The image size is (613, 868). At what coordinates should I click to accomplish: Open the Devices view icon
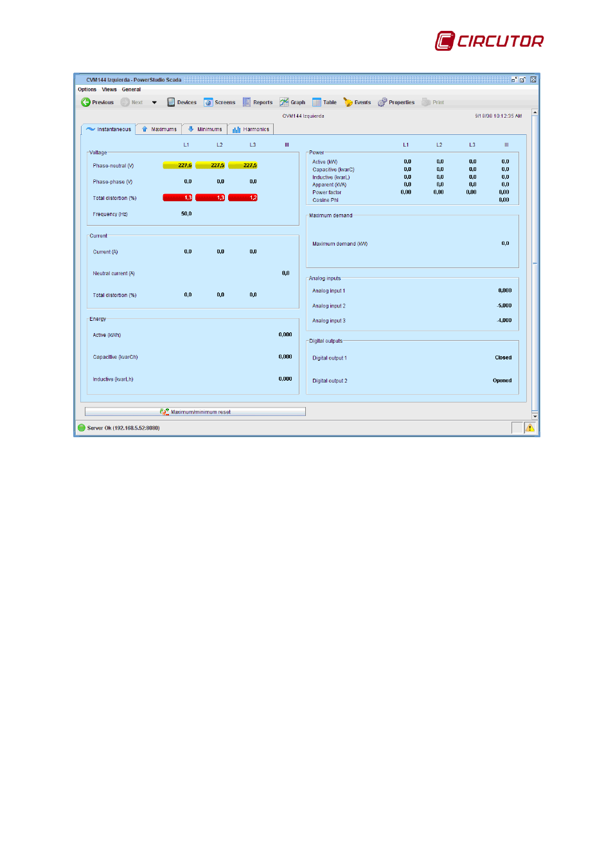tap(171, 102)
